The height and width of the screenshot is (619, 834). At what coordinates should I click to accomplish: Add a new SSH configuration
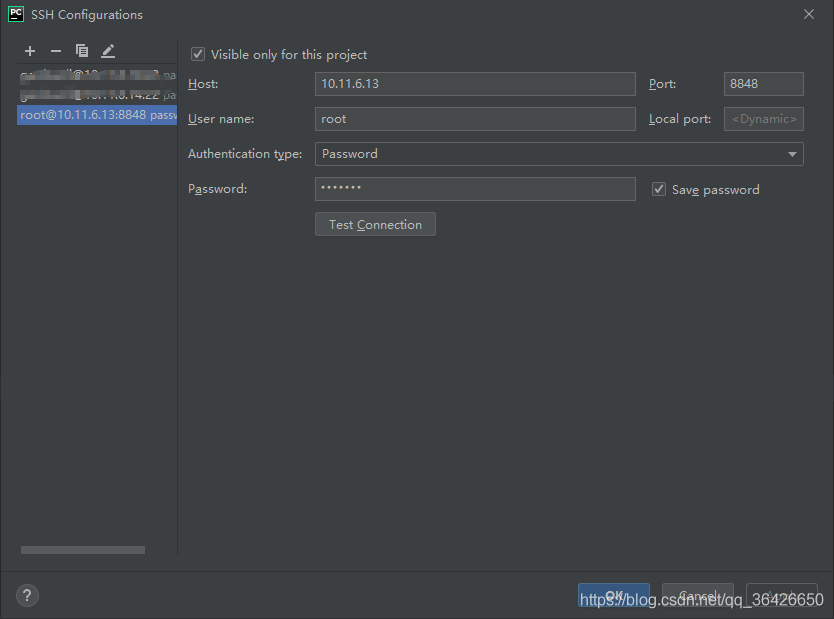click(x=30, y=51)
